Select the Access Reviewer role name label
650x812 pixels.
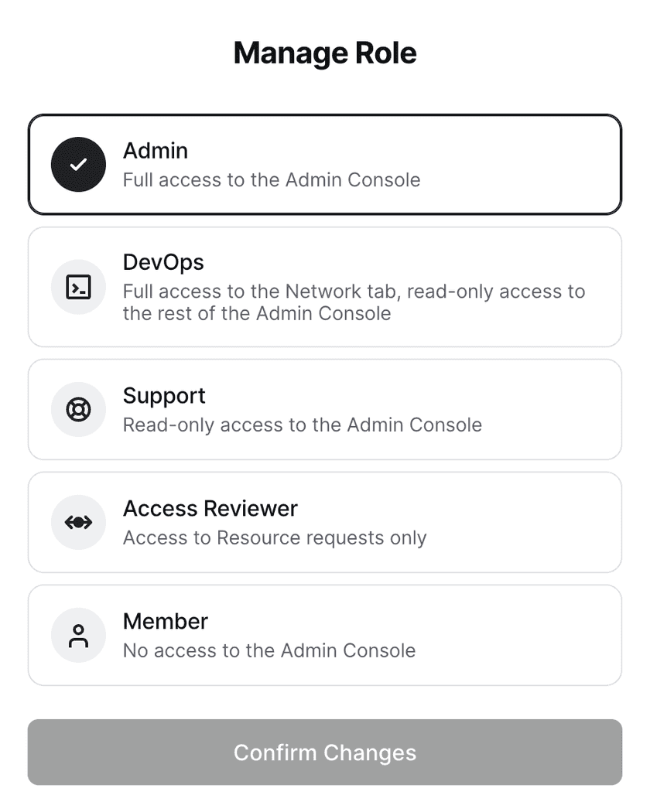[210, 509]
